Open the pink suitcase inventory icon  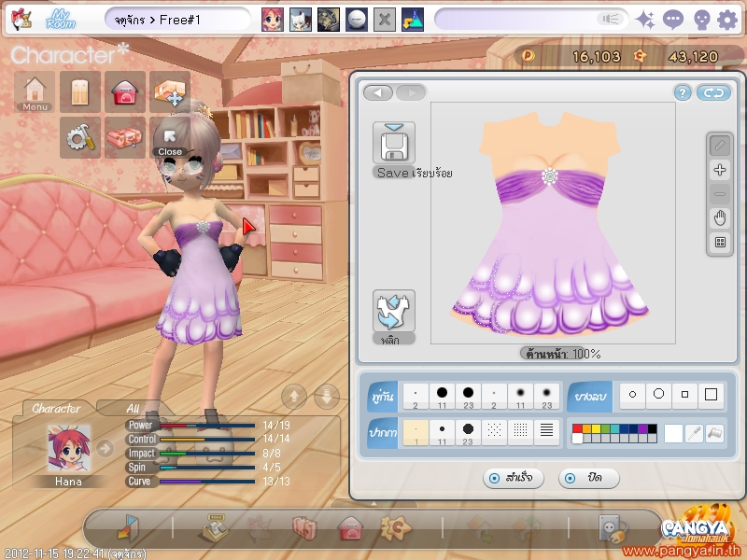(125, 137)
